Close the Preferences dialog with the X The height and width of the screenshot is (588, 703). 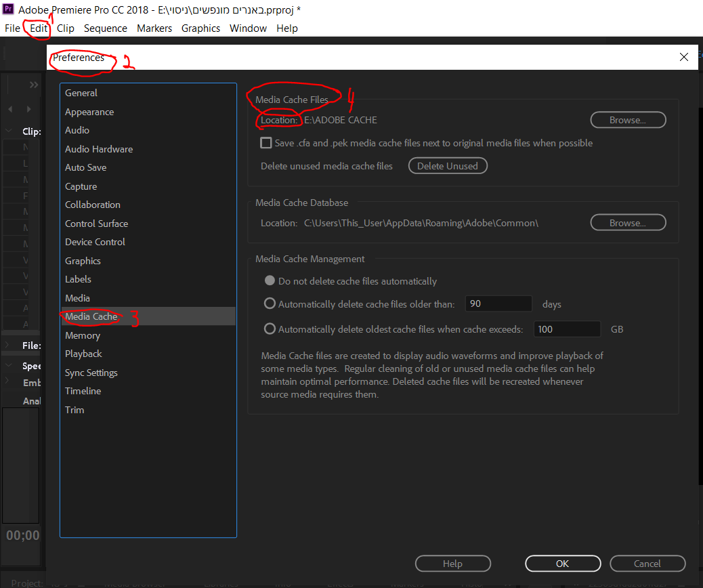coord(684,57)
